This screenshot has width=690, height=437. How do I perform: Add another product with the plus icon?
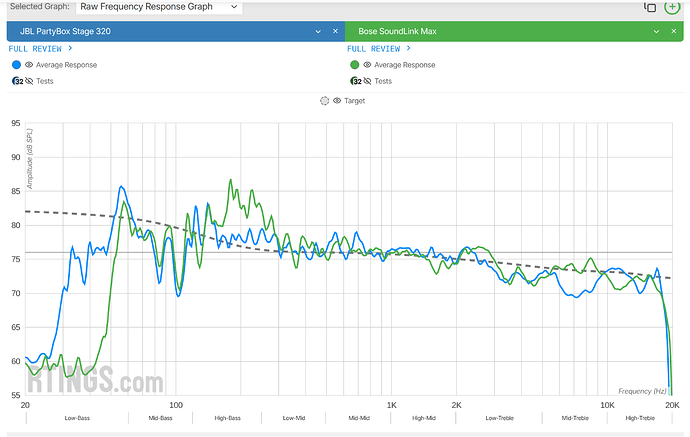[x=672, y=7]
